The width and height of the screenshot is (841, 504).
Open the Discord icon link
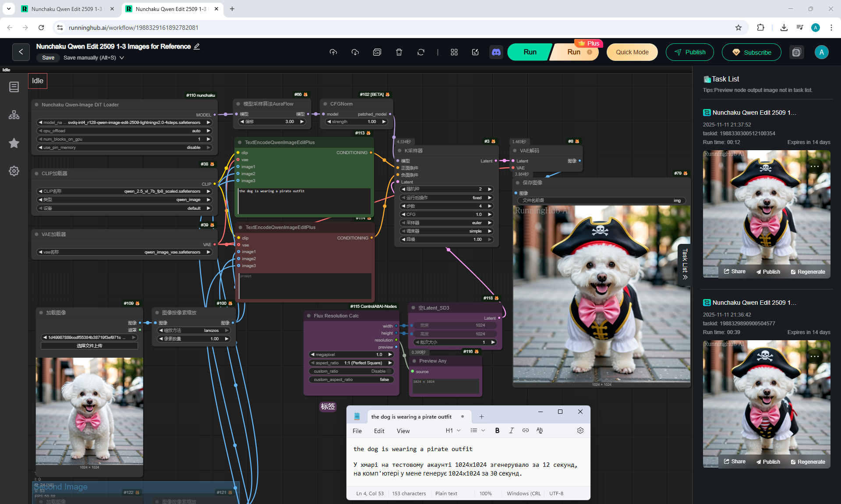tap(496, 52)
